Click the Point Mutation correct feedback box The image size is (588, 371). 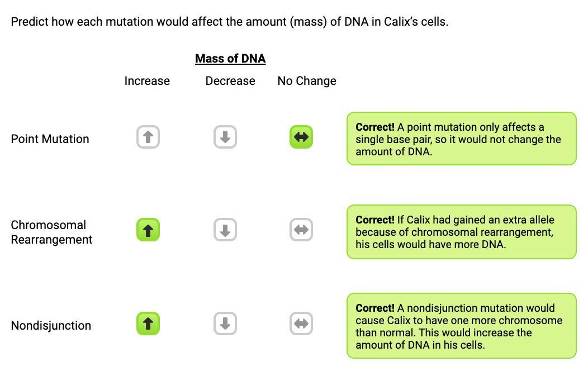click(x=461, y=139)
